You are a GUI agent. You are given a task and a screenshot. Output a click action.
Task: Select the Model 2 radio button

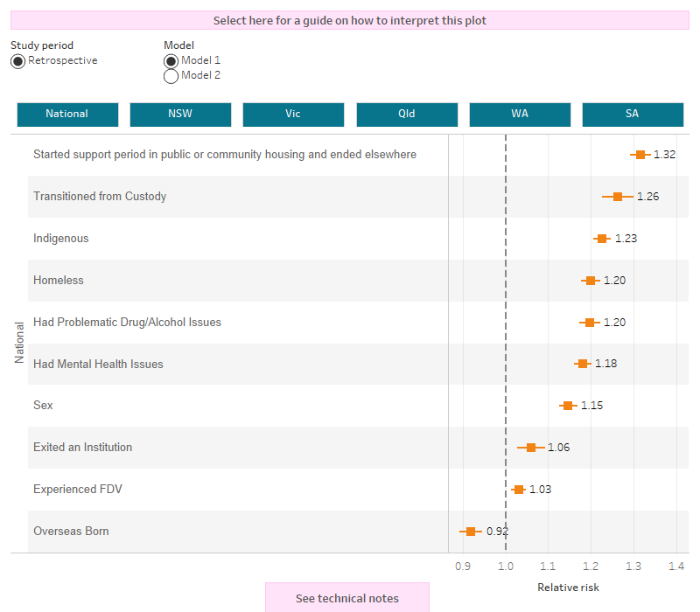171,76
